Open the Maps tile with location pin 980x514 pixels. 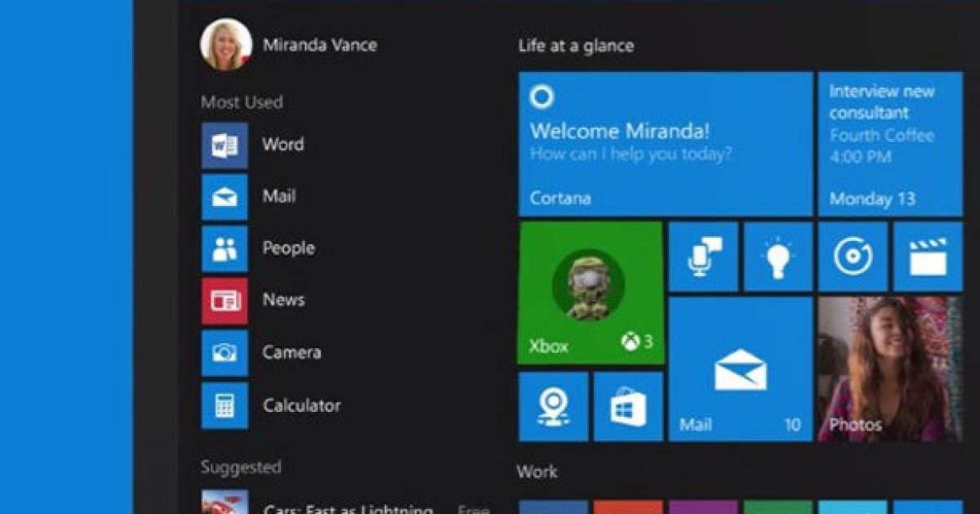pyautogui.click(x=553, y=406)
